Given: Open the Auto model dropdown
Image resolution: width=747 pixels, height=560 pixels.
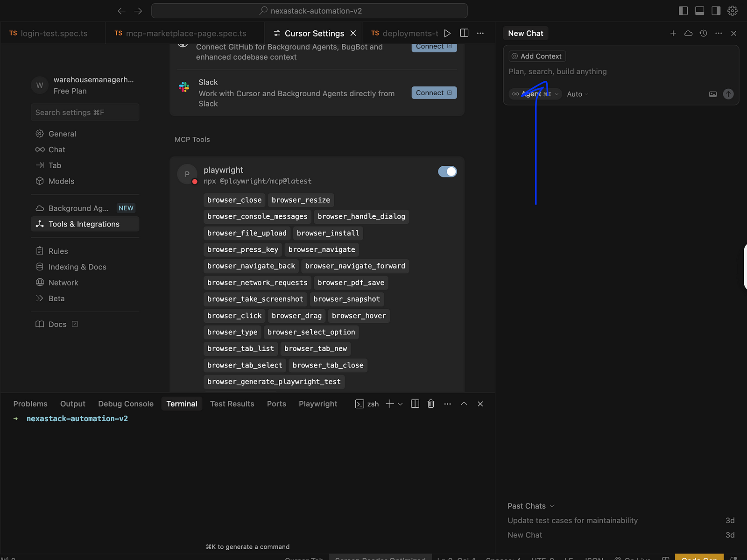Looking at the screenshot, I should point(578,94).
